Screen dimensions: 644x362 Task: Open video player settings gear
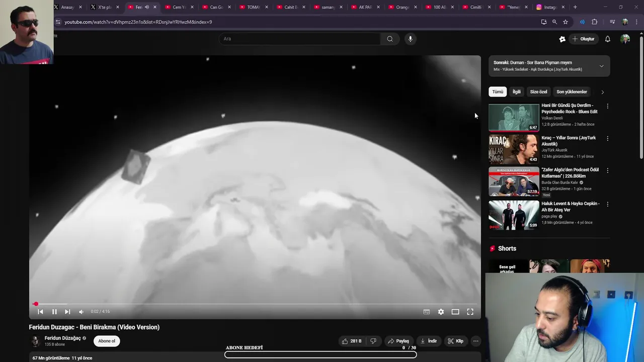441,312
